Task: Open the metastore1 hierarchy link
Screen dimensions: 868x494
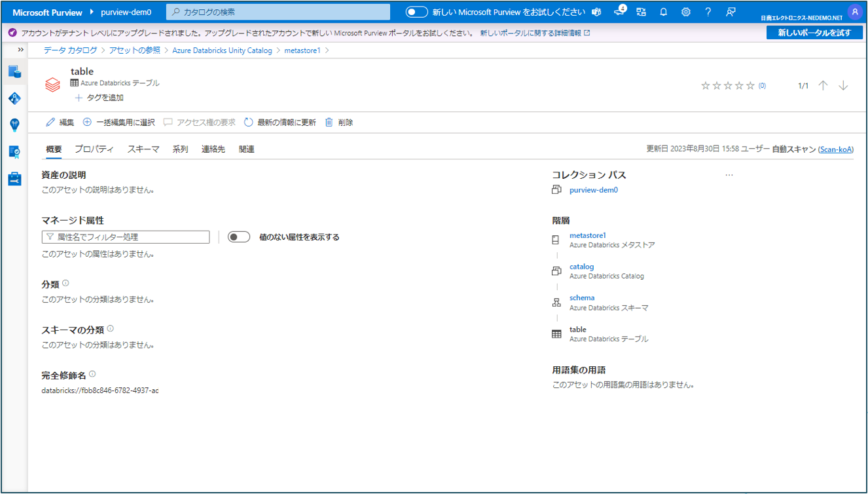Action: pyautogui.click(x=588, y=235)
